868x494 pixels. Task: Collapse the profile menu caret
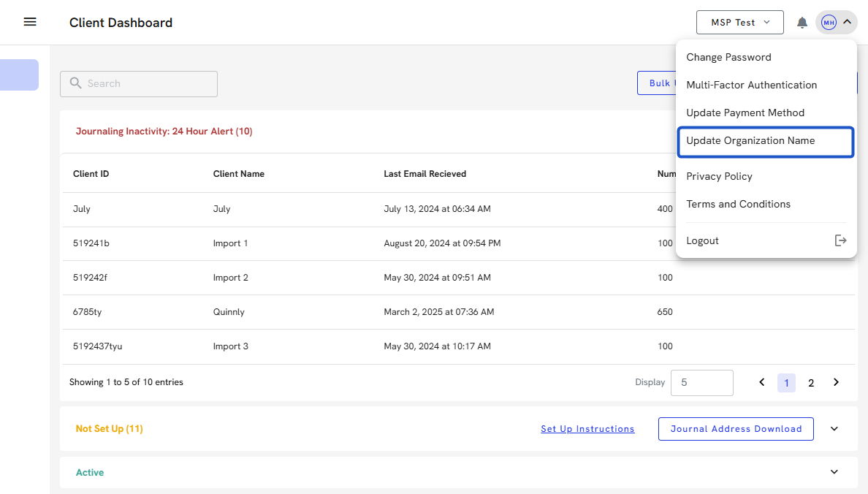point(847,22)
